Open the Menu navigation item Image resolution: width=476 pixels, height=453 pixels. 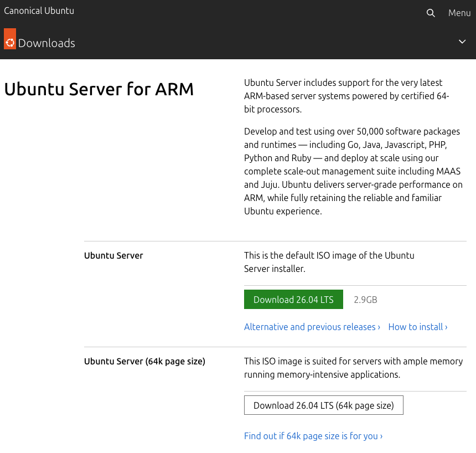[x=459, y=13]
